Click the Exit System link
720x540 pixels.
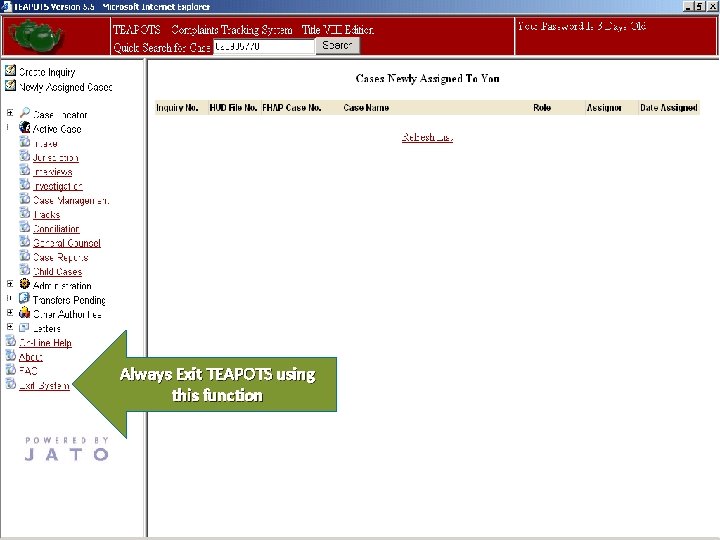[x=44, y=385]
